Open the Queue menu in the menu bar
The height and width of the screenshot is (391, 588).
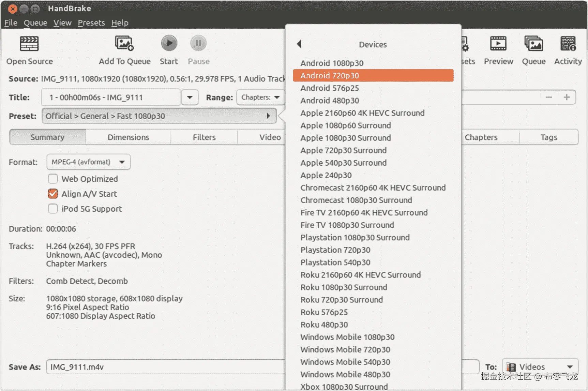[35, 22]
